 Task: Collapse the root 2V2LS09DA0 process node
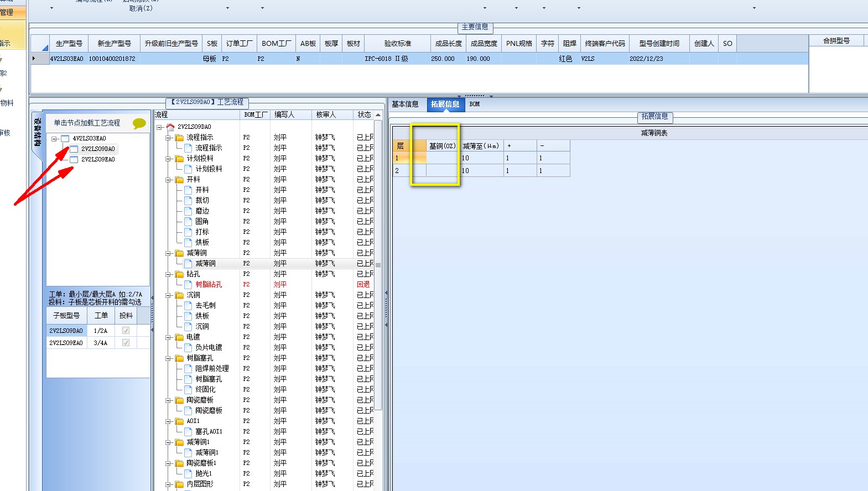[159, 127]
